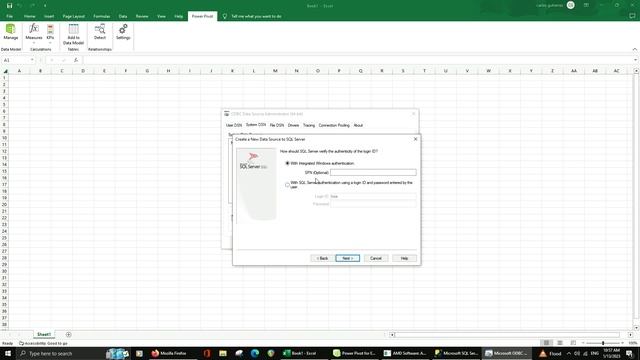Click the Back button in dialog

(x=322, y=258)
